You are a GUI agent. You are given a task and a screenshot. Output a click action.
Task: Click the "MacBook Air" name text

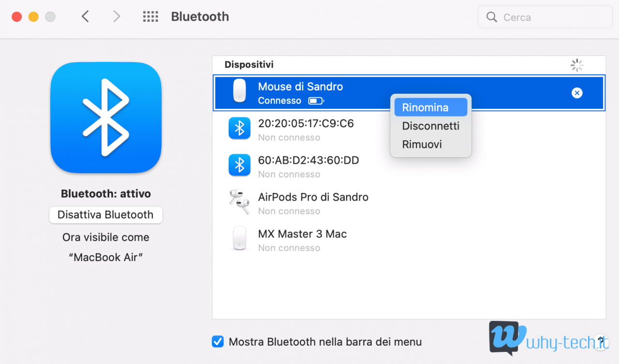[106, 257]
